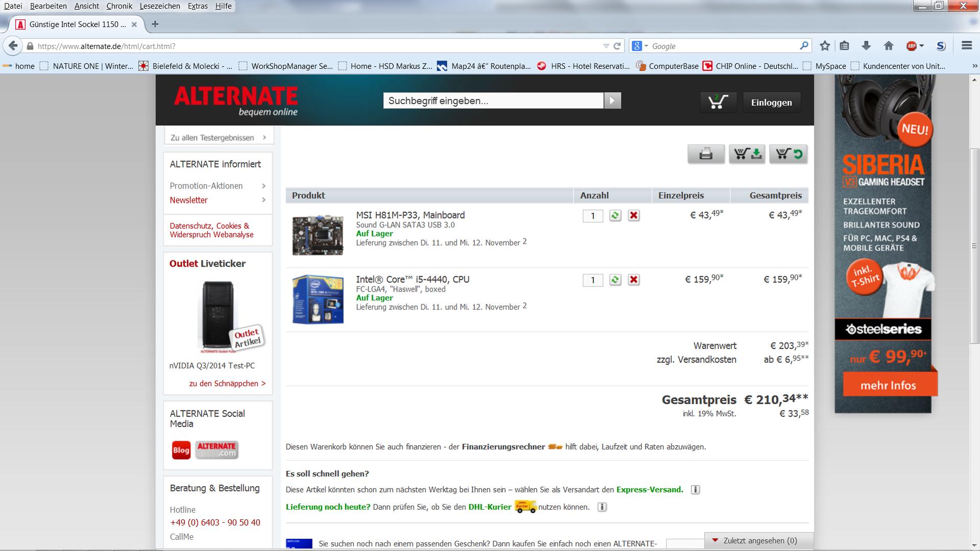Open the Hilfe menu
980x551 pixels.
point(223,6)
